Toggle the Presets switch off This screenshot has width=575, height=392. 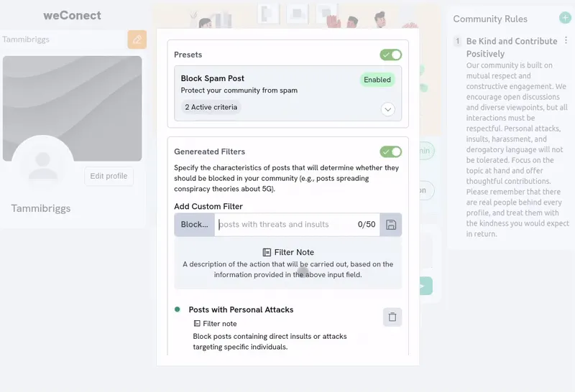390,55
